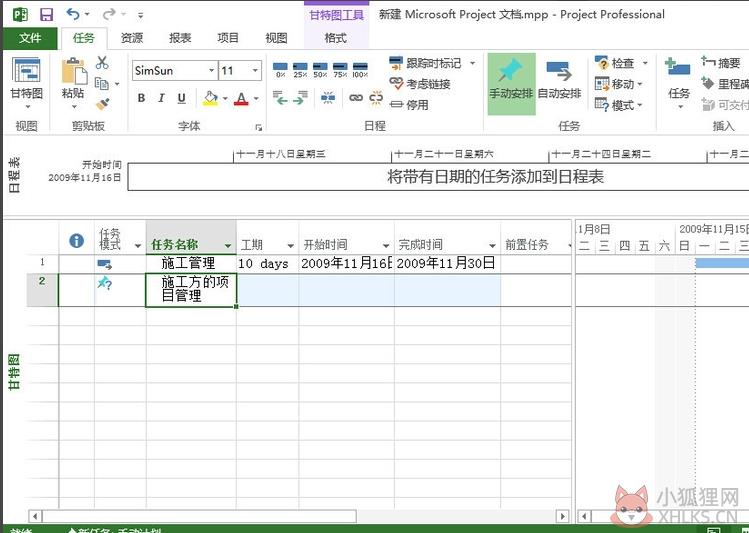Toggle Bold formatting

coord(141,98)
